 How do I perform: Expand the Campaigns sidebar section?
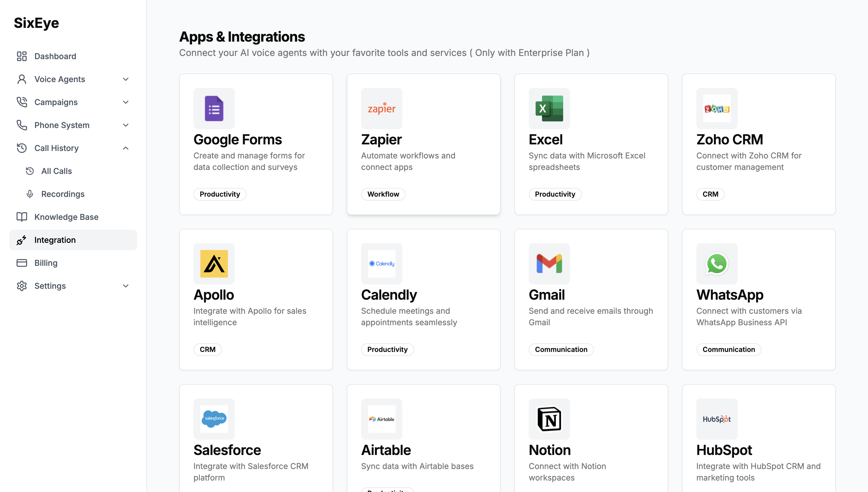click(125, 102)
